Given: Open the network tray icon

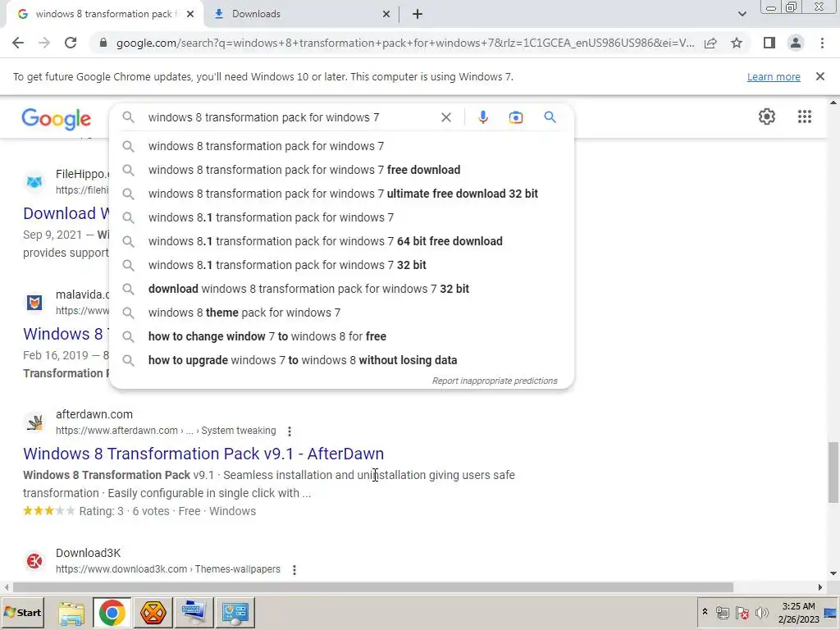Looking at the screenshot, I should (x=723, y=612).
